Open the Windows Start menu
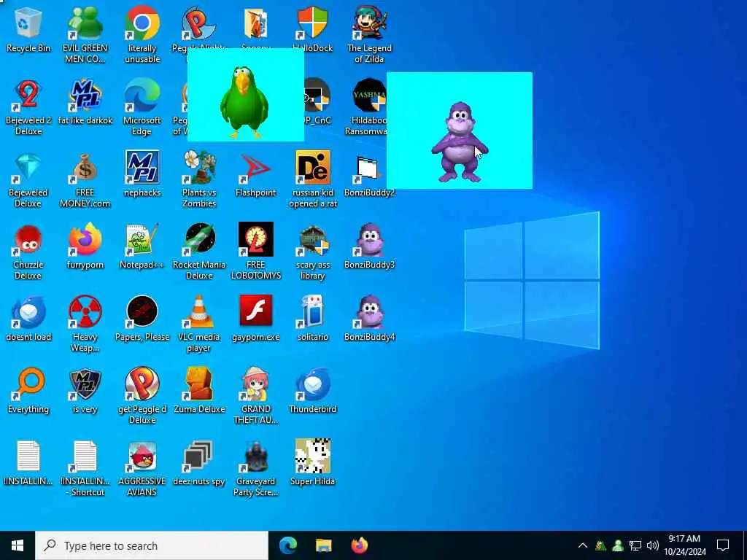This screenshot has height=560, width=747. [18, 545]
